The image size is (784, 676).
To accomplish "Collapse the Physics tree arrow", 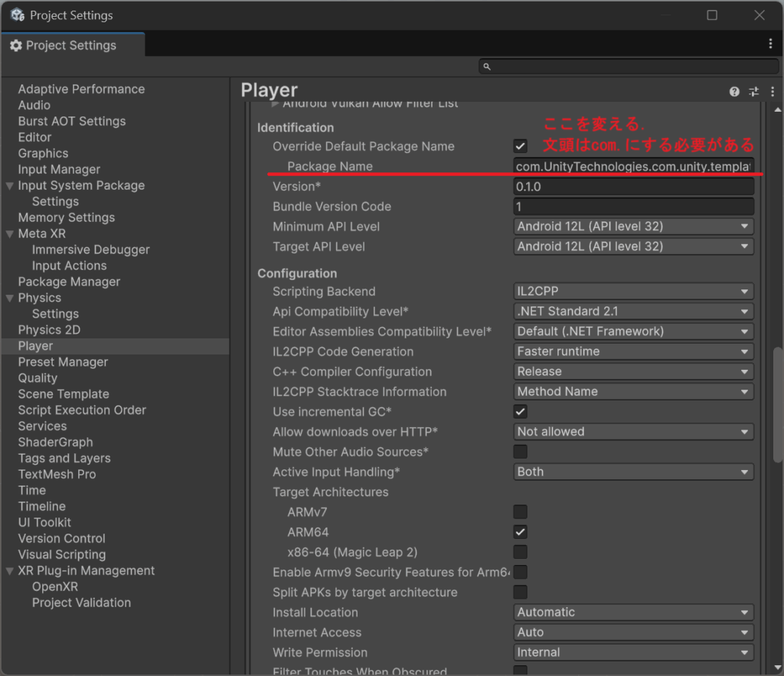I will click(9, 298).
